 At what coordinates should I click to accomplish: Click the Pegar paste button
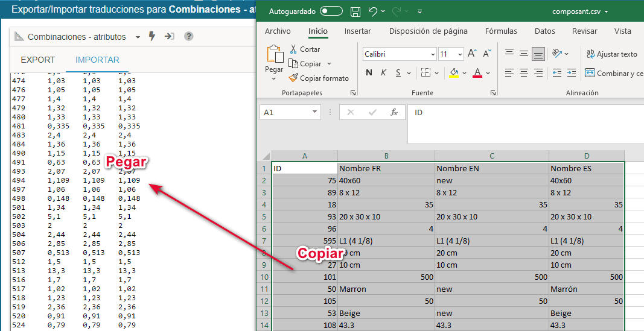274,60
